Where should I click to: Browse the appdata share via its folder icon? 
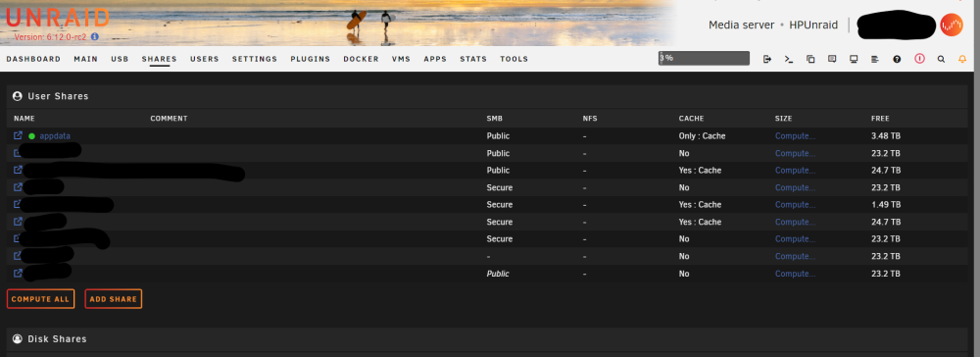pyautogui.click(x=18, y=135)
